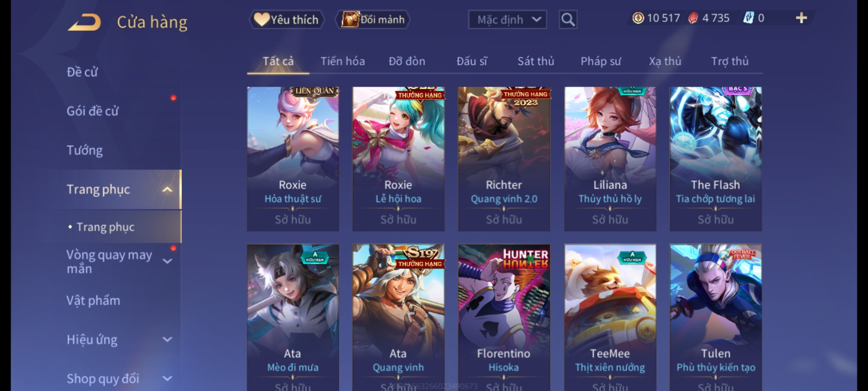Image resolution: width=868 pixels, height=391 pixels.
Task: Go to Gói đề cử section
Action: tap(93, 111)
